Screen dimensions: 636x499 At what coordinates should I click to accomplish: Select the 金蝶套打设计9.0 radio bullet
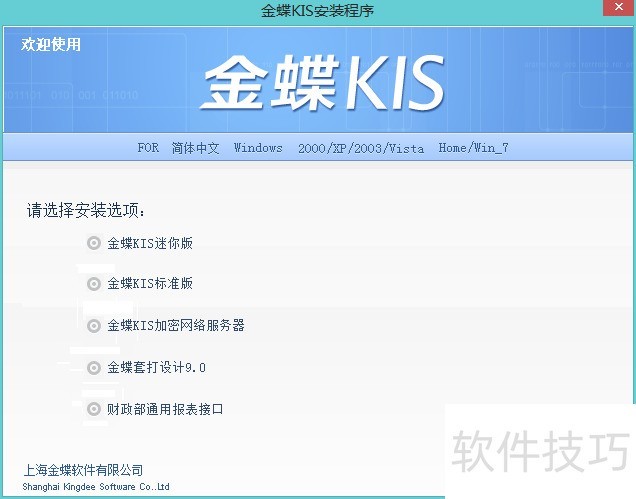94,368
